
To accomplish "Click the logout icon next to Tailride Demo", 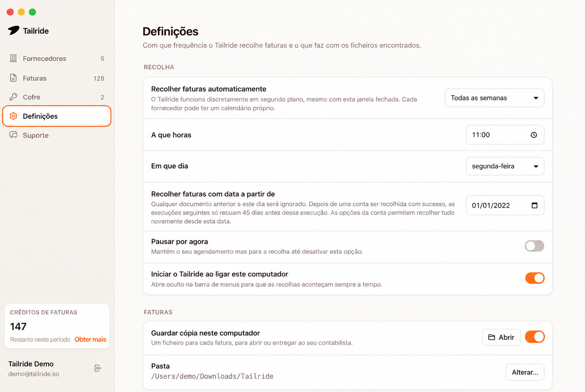I will click(x=98, y=368).
